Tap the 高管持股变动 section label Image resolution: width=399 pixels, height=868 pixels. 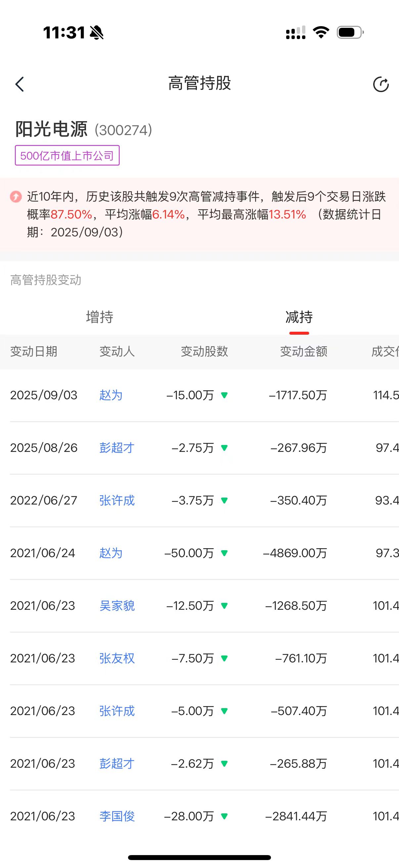tap(46, 280)
